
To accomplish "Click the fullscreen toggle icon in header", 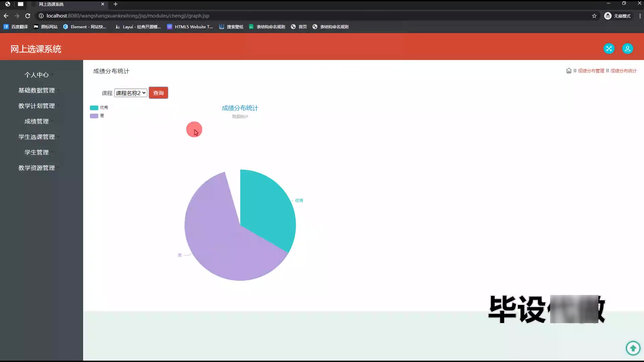I will [609, 49].
